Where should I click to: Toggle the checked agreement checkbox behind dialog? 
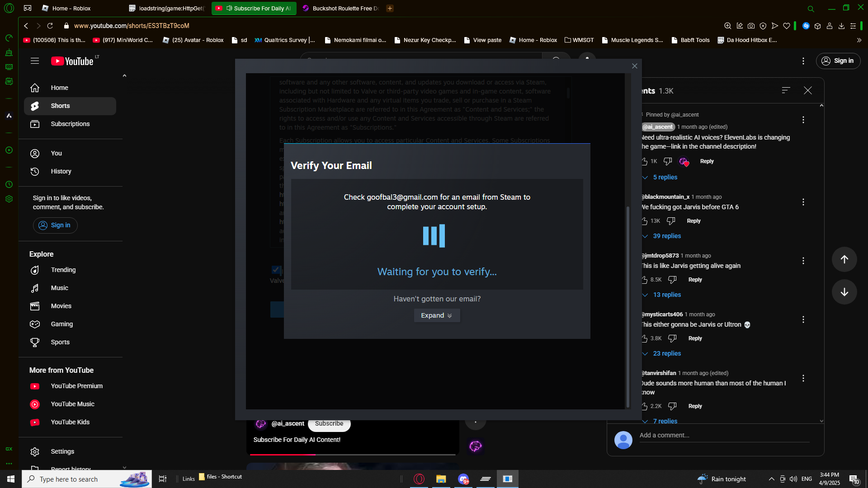tap(276, 270)
